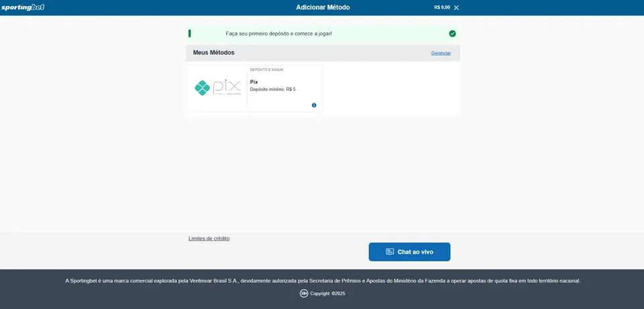The height and width of the screenshot is (309, 644).
Task: Open the Limites de crédito link
Action: 209,239
